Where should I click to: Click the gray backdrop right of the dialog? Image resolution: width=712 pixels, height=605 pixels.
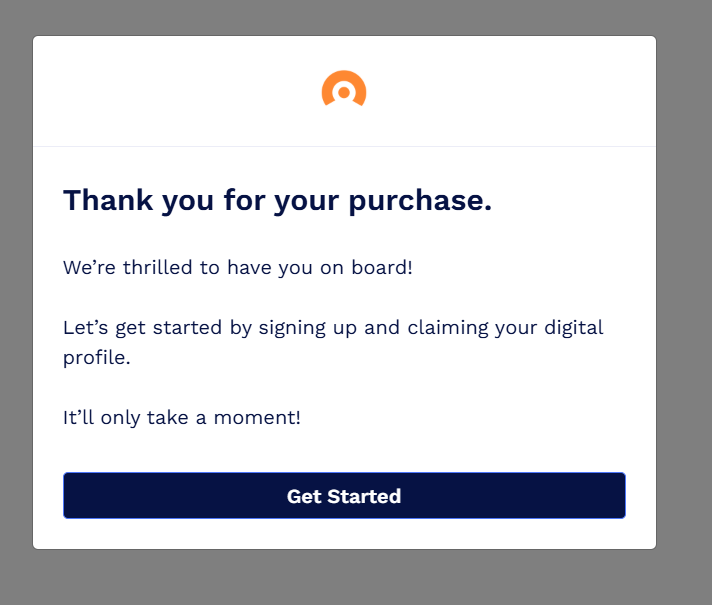(x=684, y=300)
